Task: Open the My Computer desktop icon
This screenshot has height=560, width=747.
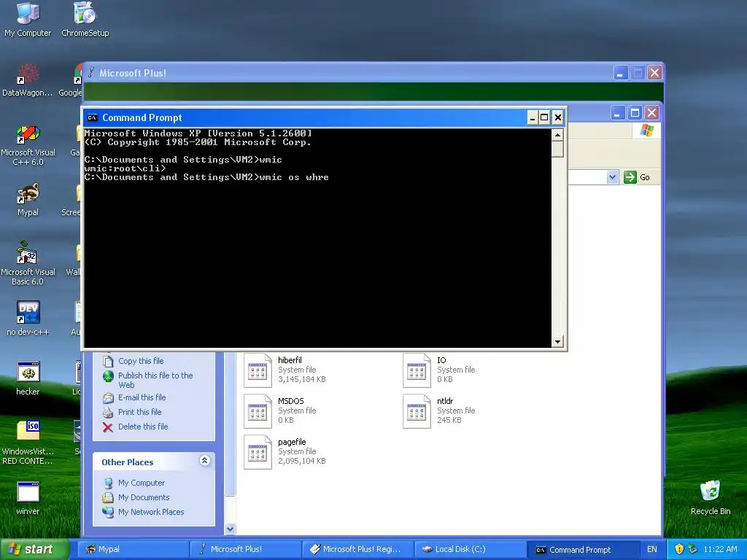Action: point(28,20)
